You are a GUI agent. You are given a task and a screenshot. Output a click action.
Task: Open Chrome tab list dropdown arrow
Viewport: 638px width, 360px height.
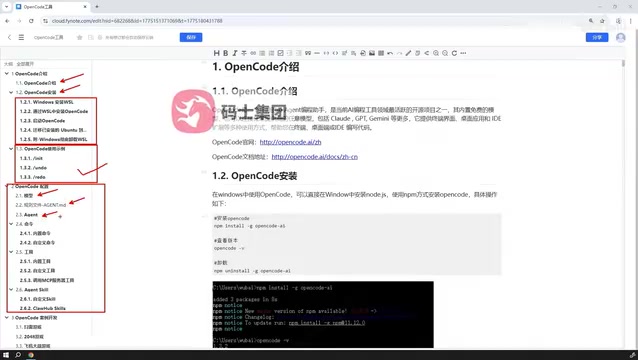[6, 7]
